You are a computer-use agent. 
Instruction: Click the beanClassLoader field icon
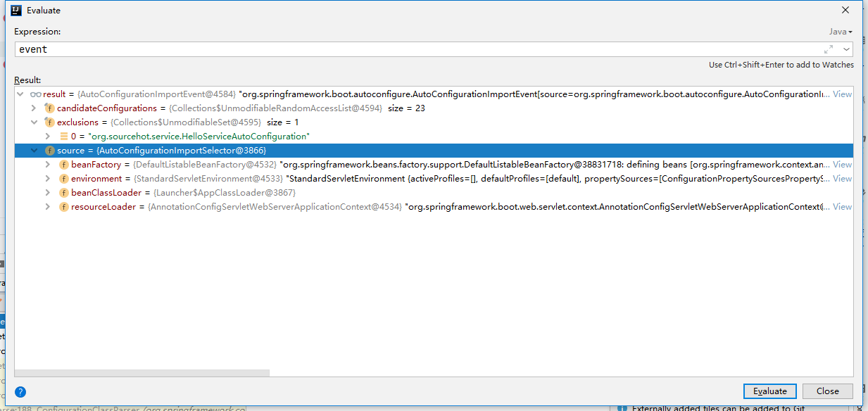(x=63, y=193)
